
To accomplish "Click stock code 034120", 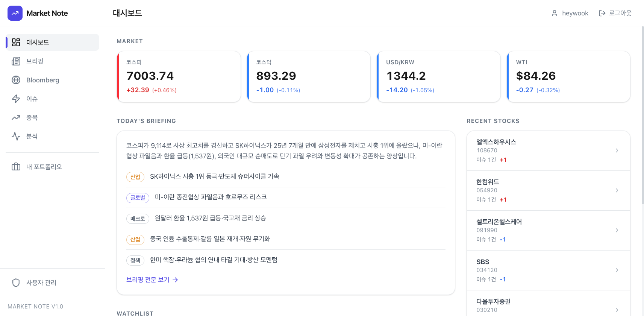I will [x=487, y=270].
